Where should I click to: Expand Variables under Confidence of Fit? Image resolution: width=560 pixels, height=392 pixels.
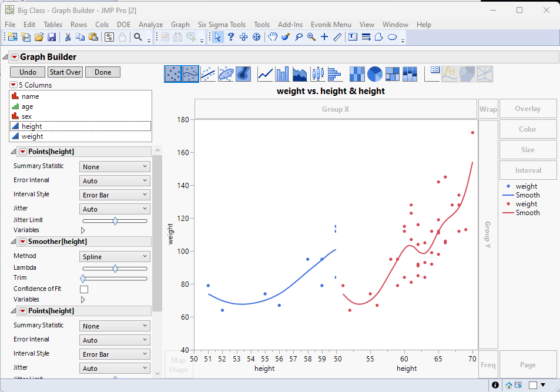tap(83, 300)
